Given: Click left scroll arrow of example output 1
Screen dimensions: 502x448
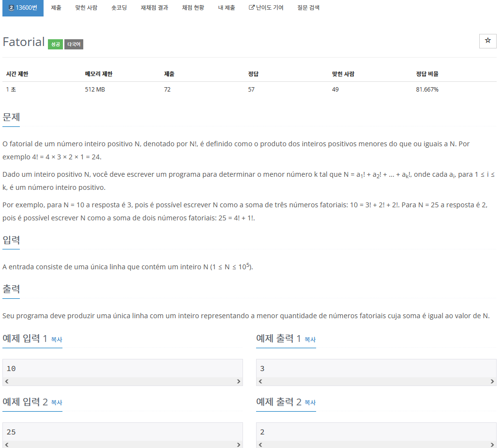Looking at the screenshot, I should click(260, 381).
